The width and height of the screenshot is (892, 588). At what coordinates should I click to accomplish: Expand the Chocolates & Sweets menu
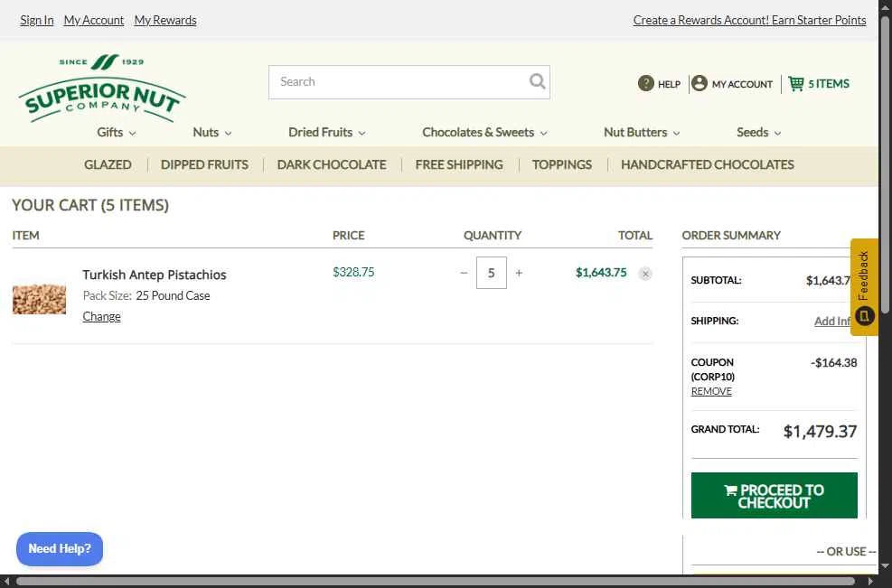point(484,133)
